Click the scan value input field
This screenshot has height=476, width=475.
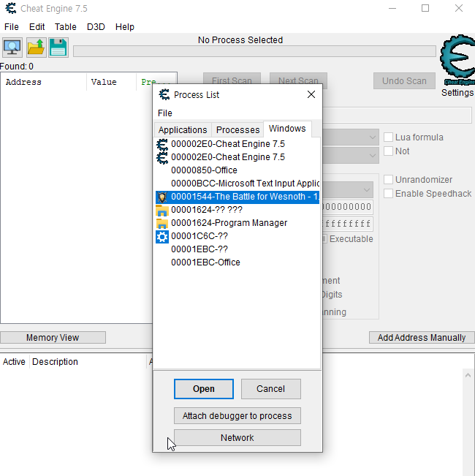pos(397,115)
